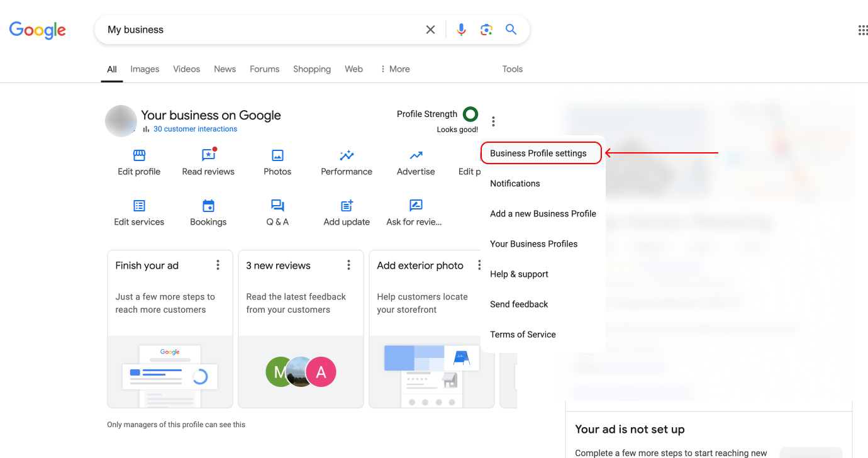Open the Google apps grid icon

click(863, 30)
